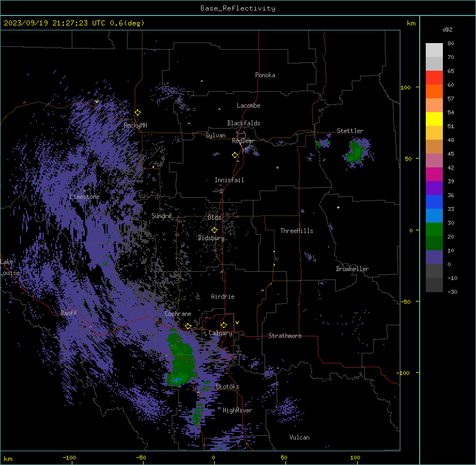This screenshot has height=465, width=476.
Task: Click the Drumheller town label
Action: pyautogui.click(x=352, y=269)
